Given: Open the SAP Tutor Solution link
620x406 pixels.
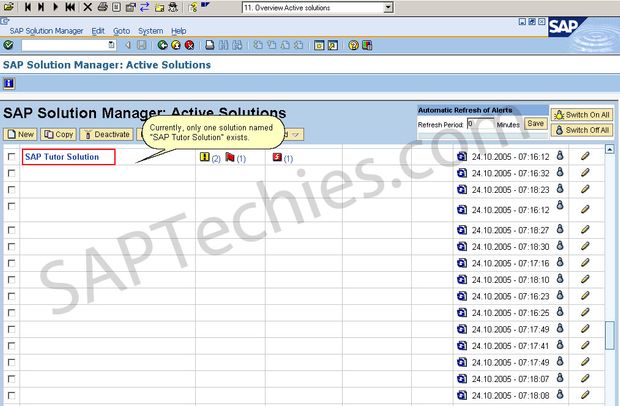Looking at the screenshot, I should point(62,157).
